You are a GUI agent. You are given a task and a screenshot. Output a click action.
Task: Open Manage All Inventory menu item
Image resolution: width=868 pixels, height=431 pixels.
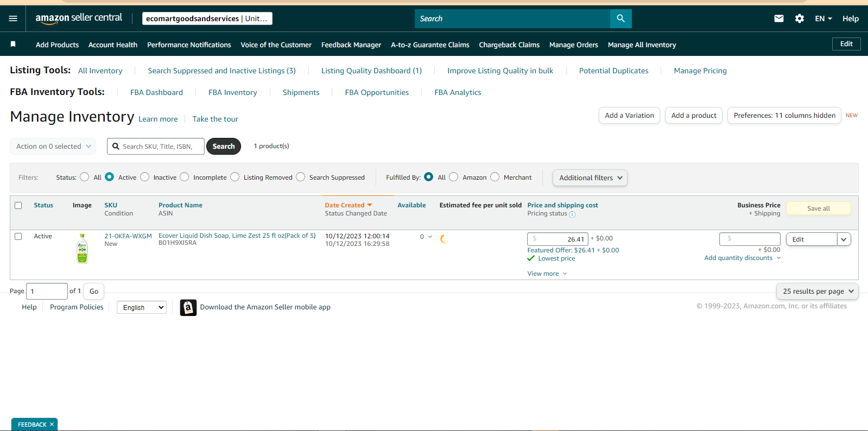642,45
